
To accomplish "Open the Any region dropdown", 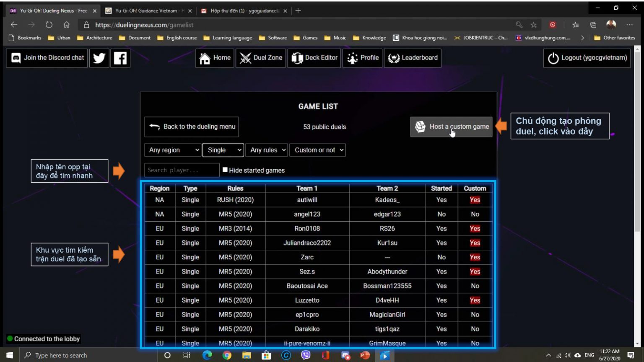I will pos(172,150).
